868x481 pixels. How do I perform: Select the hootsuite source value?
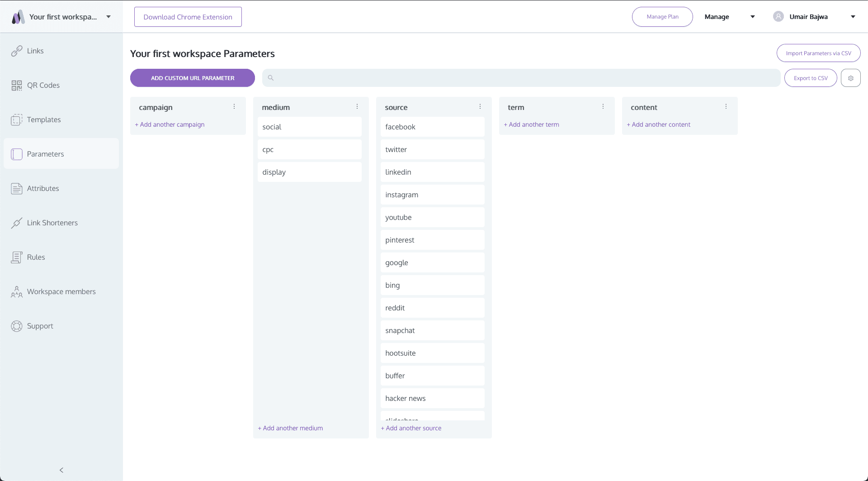click(x=433, y=353)
